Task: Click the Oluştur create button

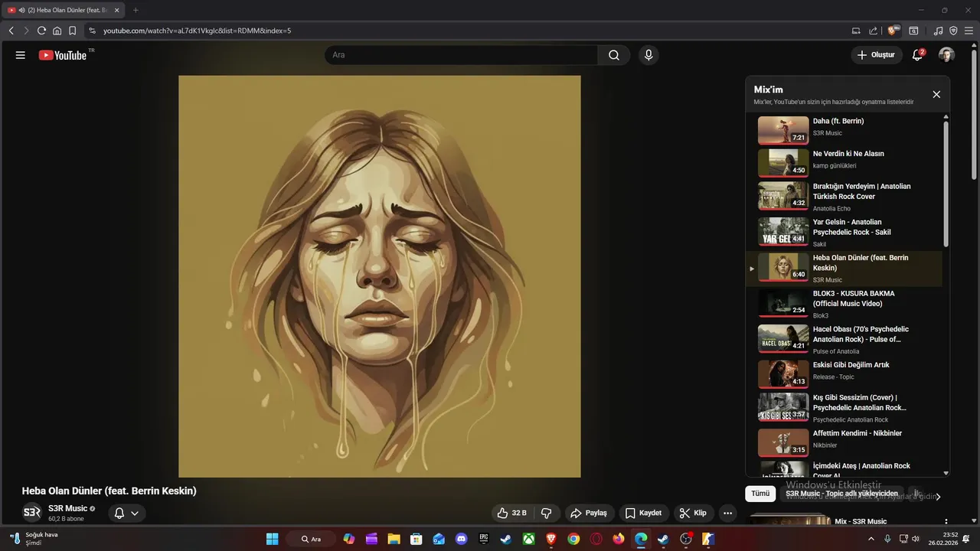Action: (876, 55)
